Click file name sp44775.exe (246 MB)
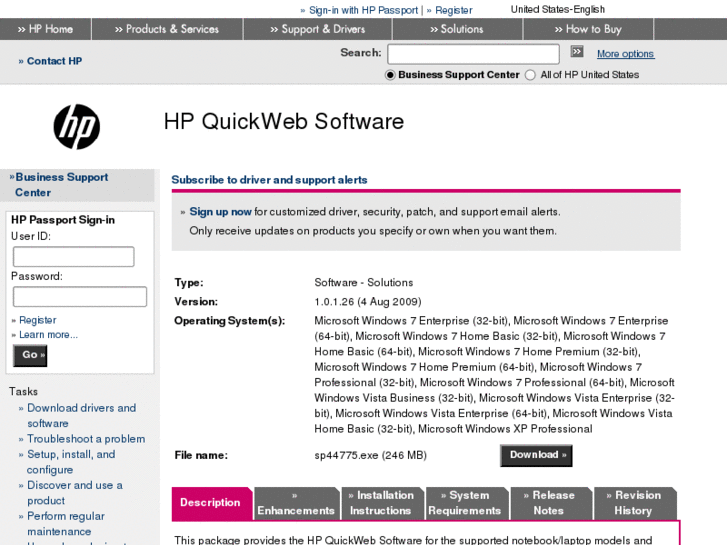The width and height of the screenshot is (727, 545). pyautogui.click(x=370, y=455)
